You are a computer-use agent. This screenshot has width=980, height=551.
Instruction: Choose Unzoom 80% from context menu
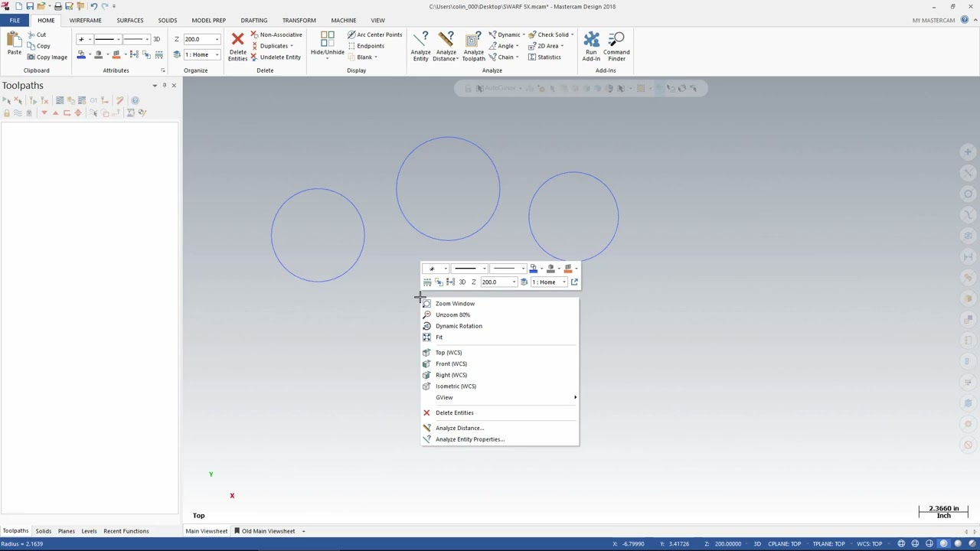(500, 315)
